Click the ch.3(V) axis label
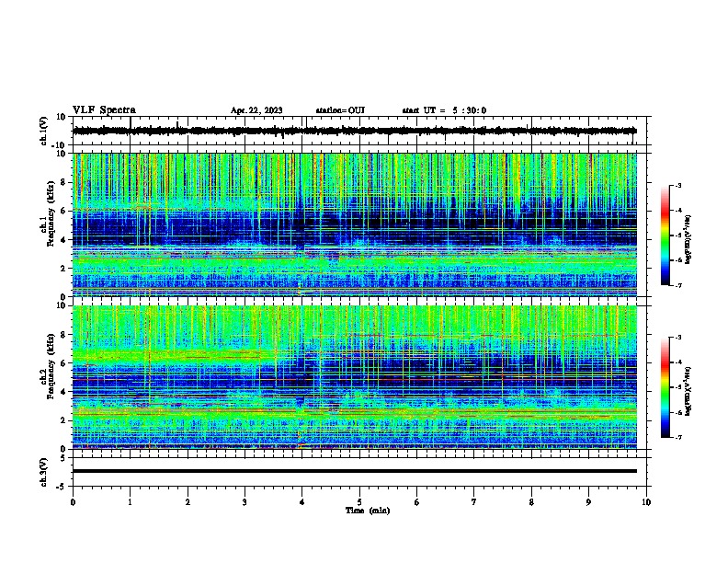 point(44,472)
